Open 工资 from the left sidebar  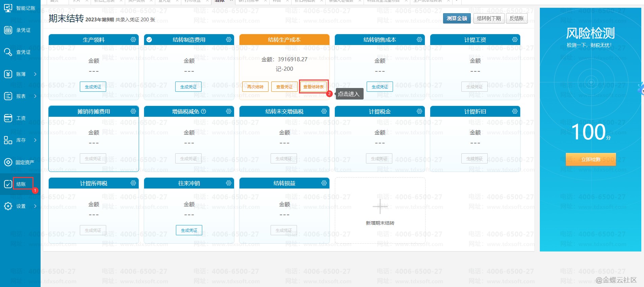point(21,118)
